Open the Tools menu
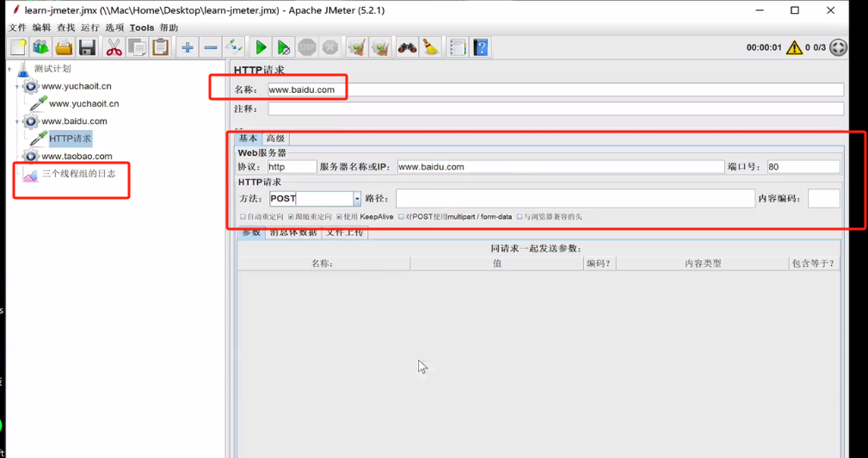Screen dimensions: 868x458 [142, 28]
